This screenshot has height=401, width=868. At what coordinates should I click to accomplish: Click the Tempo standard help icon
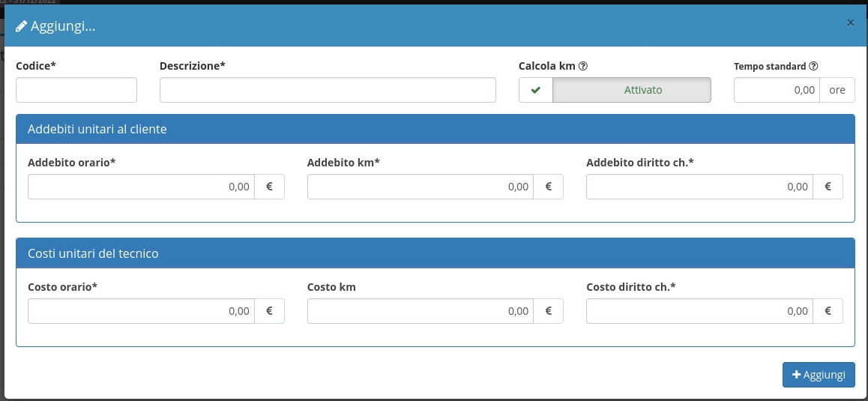813,66
